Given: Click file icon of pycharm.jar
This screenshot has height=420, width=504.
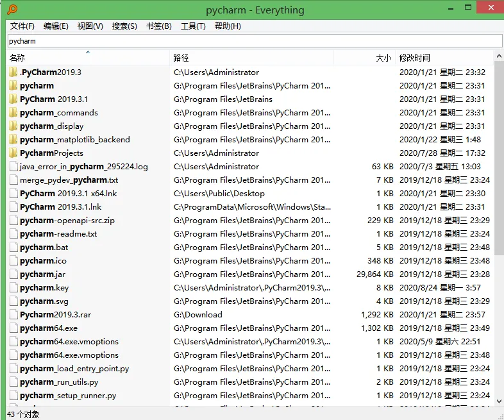Looking at the screenshot, I should coord(13,274).
